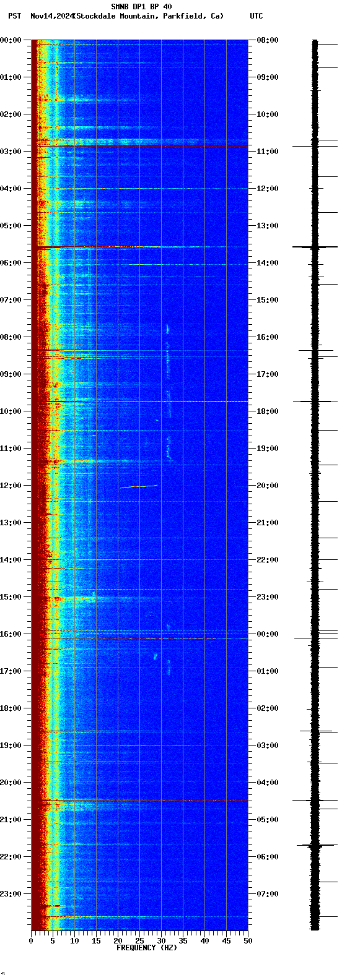Screen dimensions: 342x980
Task: Click the '03:00' UTC time label
Action: (268, 746)
